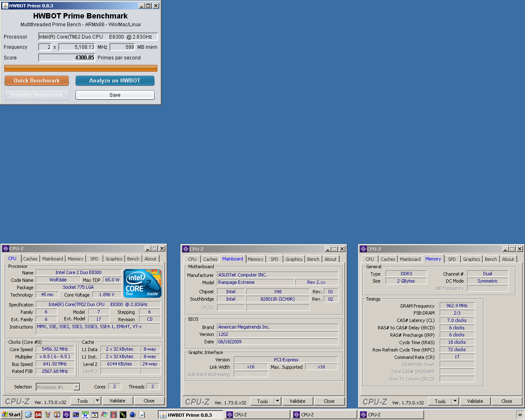The height and width of the screenshot is (420, 525).
Task: Launch the PLL clock generator quick launch icon
Action: 76,415
